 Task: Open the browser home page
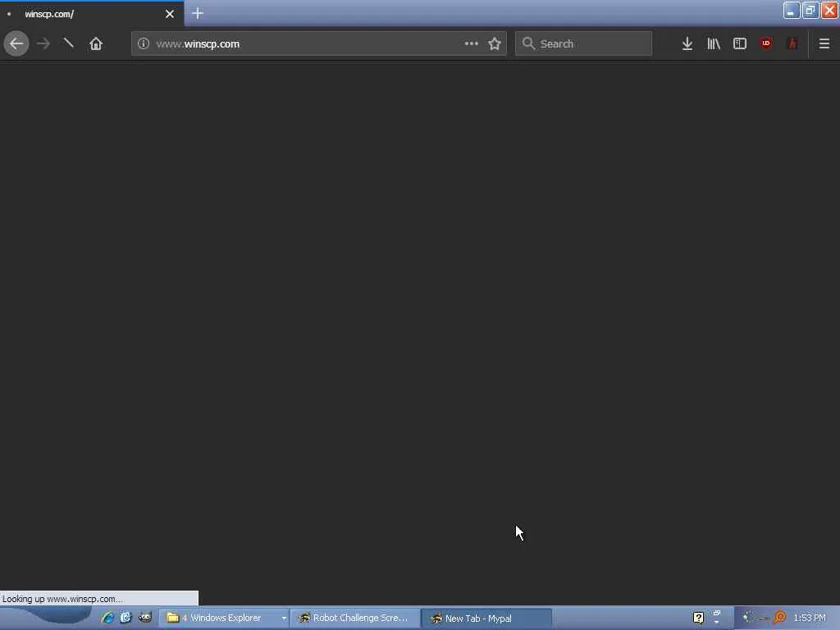pyautogui.click(x=96, y=43)
